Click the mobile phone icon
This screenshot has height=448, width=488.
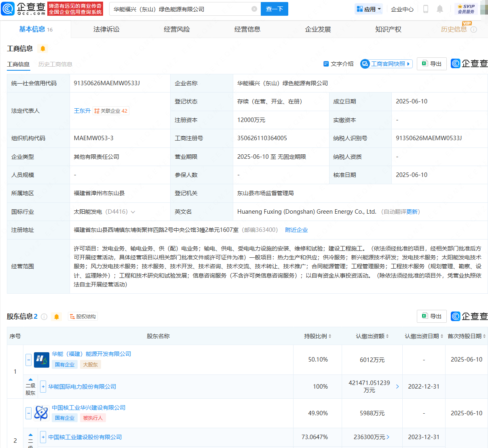(425, 9)
